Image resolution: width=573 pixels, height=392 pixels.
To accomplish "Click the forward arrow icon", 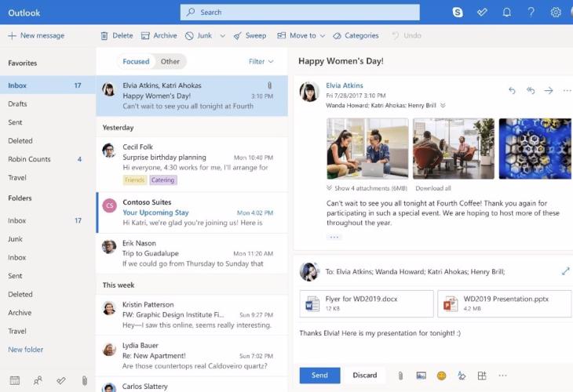I will tap(549, 90).
